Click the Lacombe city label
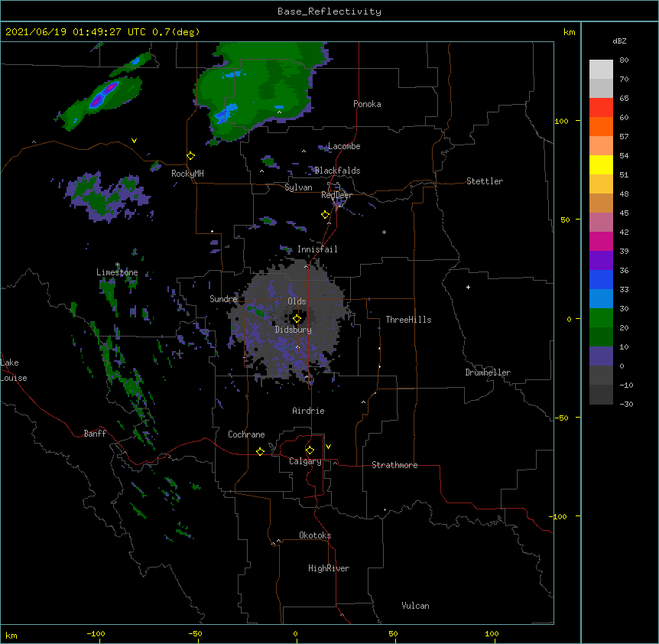Screen dimensions: 659x644 click(x=344, y=146)
